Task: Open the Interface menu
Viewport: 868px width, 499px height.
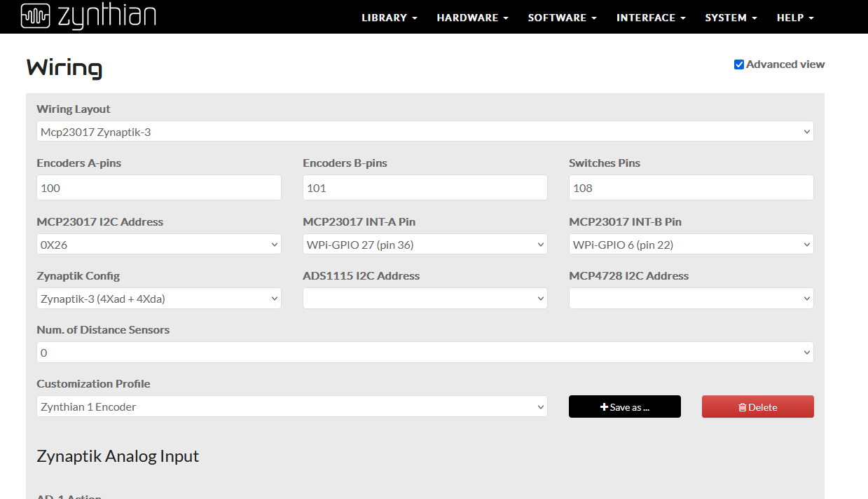Action: tap(651, 18)
